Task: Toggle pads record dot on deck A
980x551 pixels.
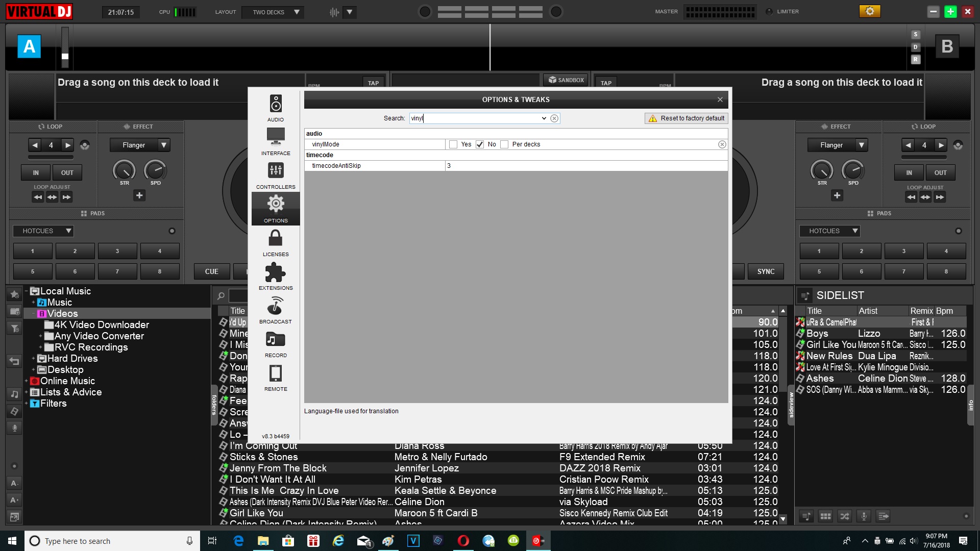Action: click(172, 231)
